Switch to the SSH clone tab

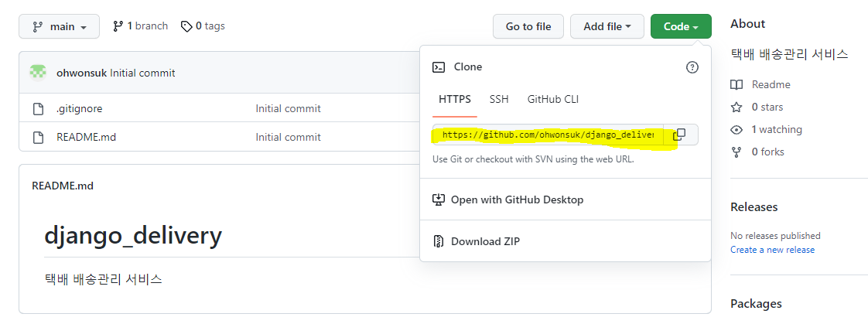(x=499, y=100)
